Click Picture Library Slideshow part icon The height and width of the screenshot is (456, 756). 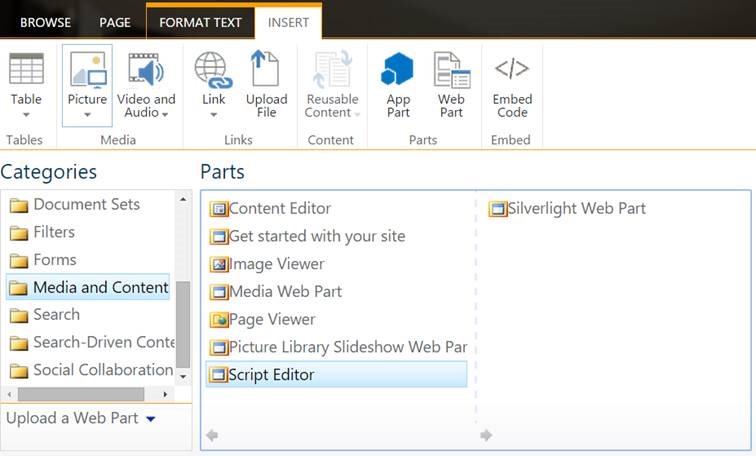coord(219,348)
